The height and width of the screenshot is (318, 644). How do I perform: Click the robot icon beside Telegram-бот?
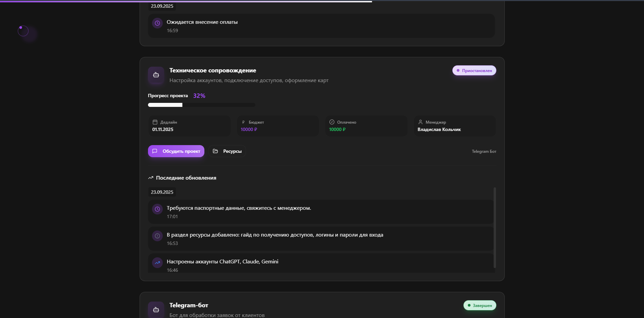(x=156, y=310)
